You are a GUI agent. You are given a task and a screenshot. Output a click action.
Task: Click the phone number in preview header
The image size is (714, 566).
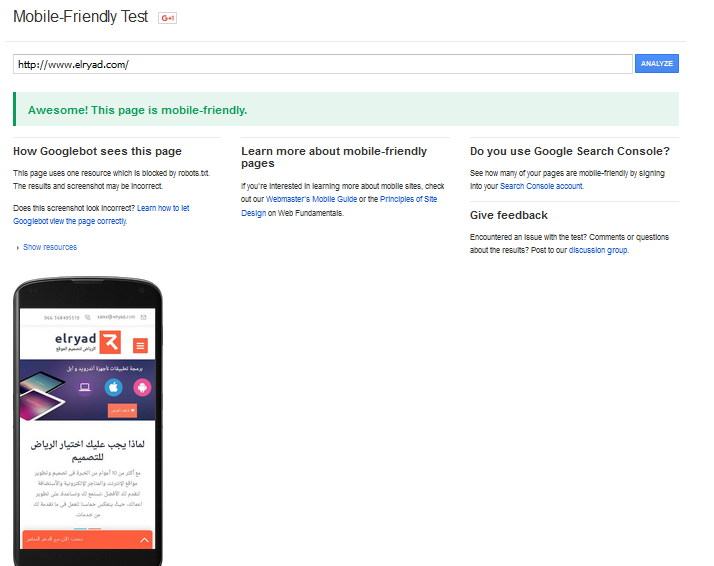coord(61,317)
